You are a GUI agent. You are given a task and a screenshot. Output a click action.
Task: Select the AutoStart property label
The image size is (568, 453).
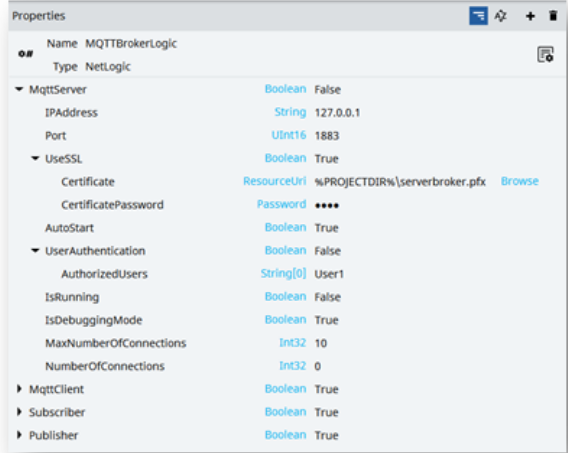pyautogui.click(x=69, y=228)
